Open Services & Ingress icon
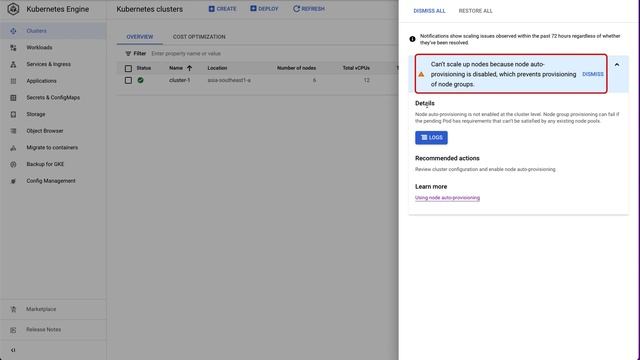 tap(13, 64)
